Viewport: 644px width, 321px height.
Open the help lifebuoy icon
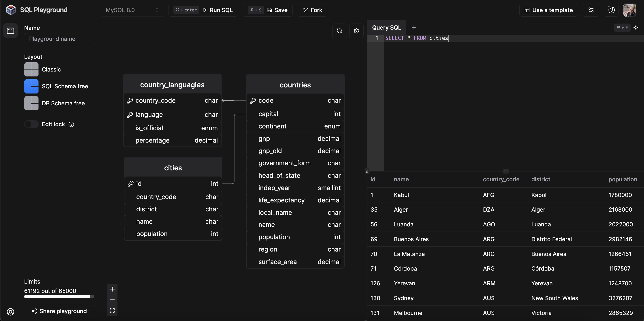coord(11,312)
